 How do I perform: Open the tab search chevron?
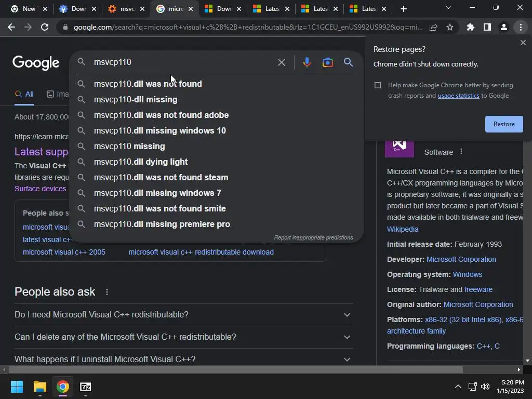click(x=448, y=7)
